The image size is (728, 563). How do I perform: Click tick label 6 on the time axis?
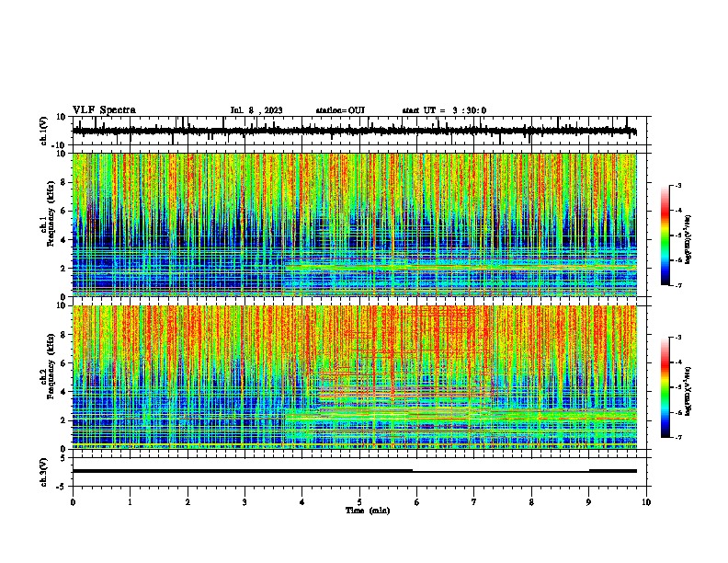pos(417,502)
